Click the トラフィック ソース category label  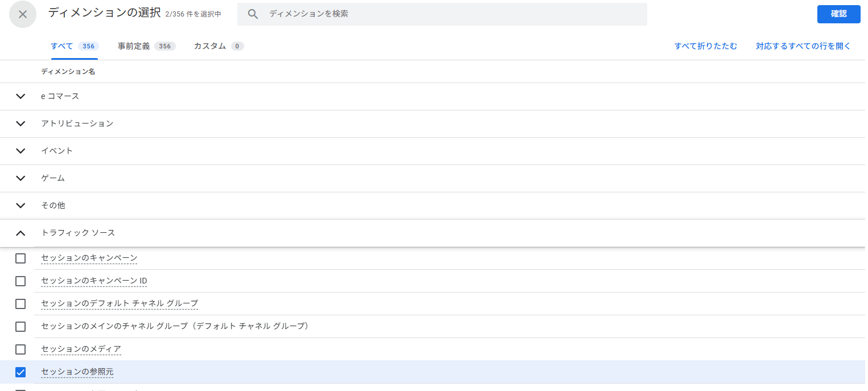point(78,233)
